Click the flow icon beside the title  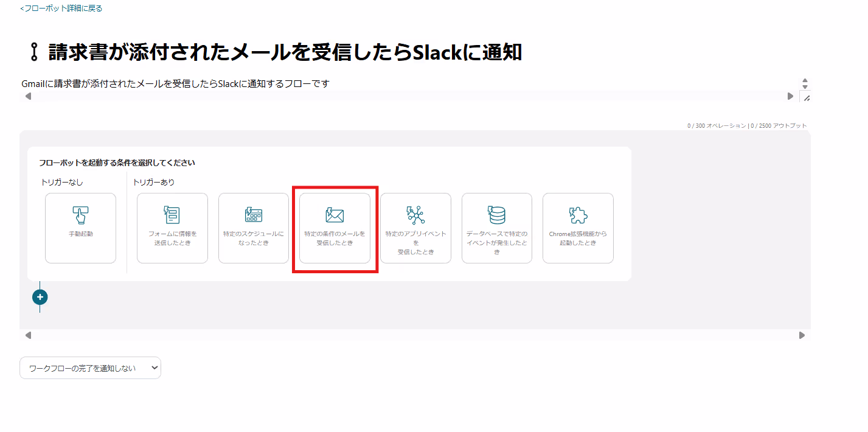(x=34, y=52)
